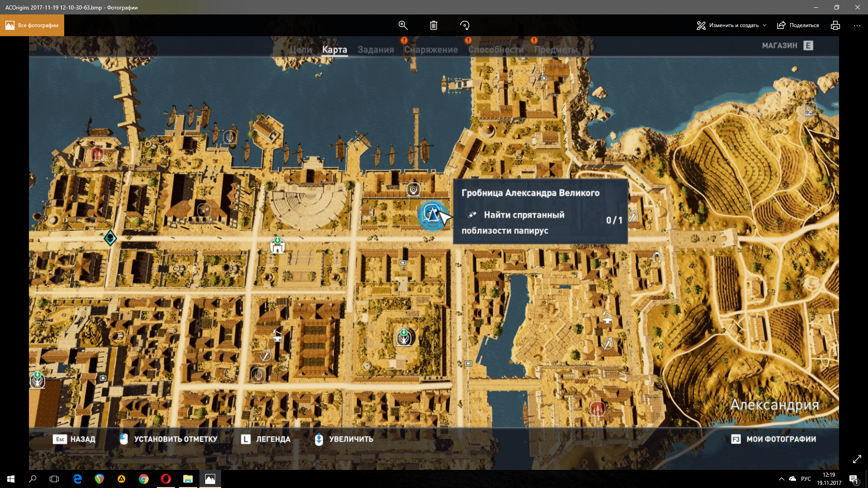Screen dimensions: 868x488
Task: Open Task View on taskbar
Action: click(x=54, y=479)
